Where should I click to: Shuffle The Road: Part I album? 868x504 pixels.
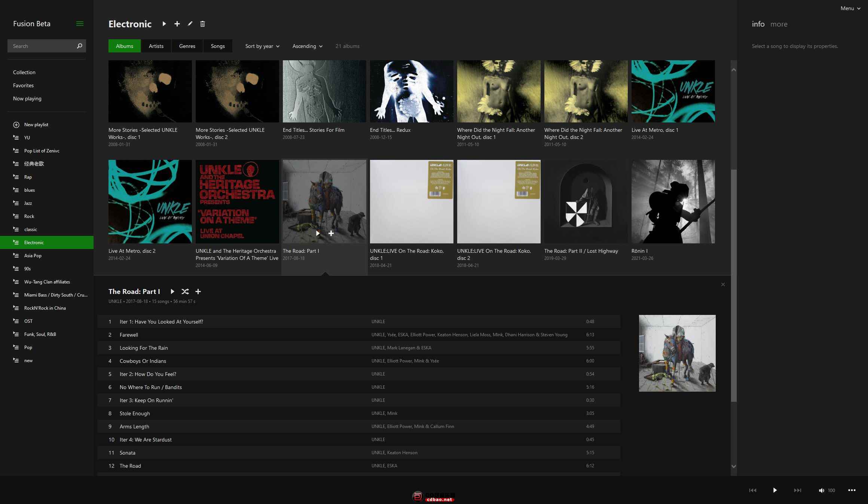click(x=185, y=291)
